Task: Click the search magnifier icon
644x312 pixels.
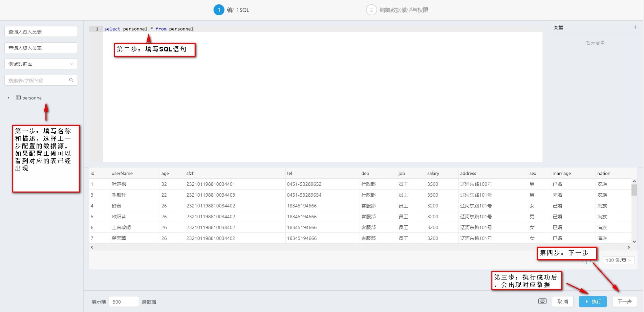Action: pos(71,80)
